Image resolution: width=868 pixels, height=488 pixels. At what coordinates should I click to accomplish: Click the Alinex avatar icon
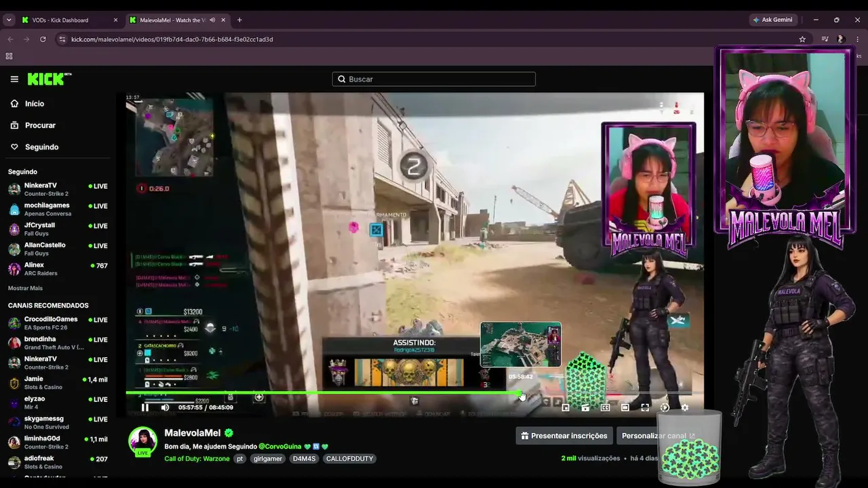14,269
